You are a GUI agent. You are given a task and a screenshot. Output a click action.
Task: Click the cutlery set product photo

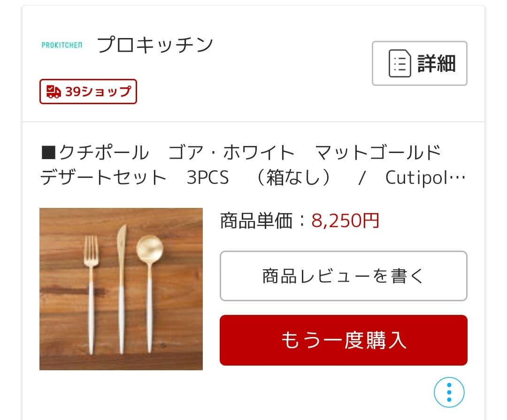[x=121, y=290]
